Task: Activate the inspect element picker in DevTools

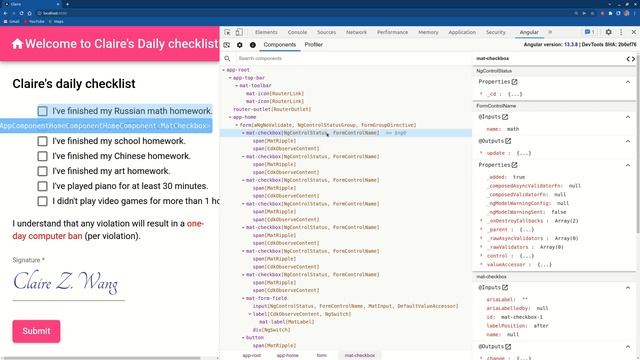Action: pyautogui.click(x=227, y=32)
